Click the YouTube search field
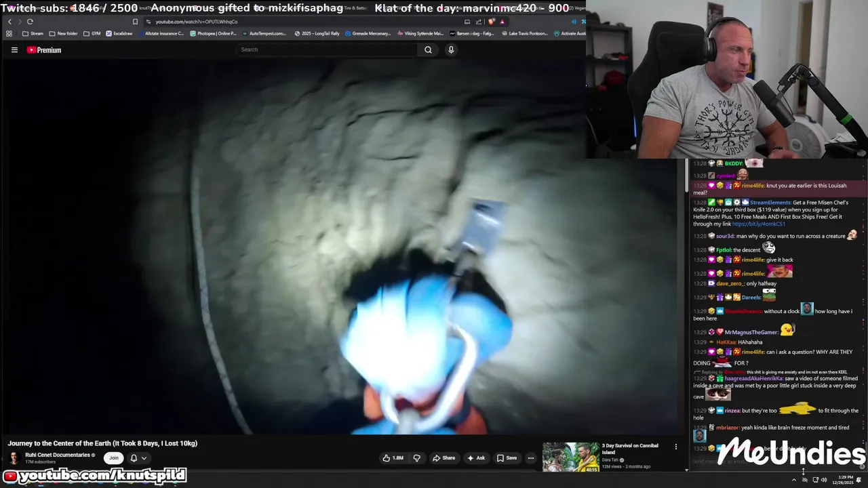 [327, 49]
